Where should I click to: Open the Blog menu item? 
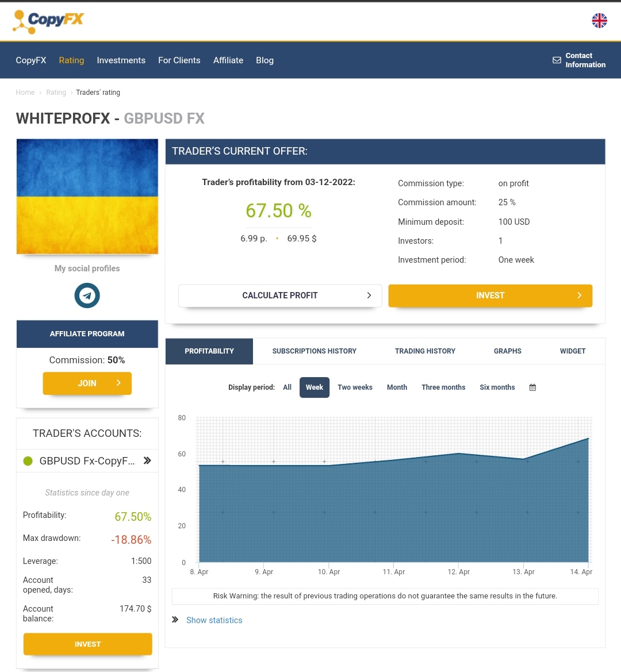[x=264, y=60]
